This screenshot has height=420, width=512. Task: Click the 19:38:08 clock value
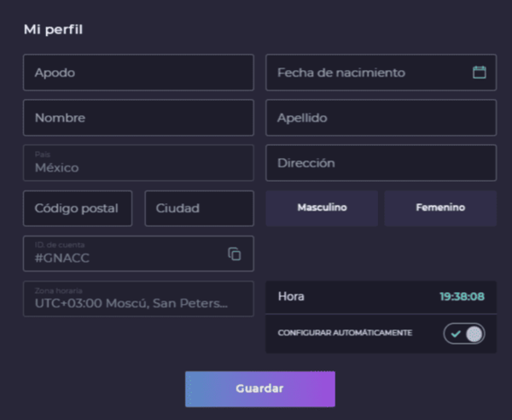(x=462, y=297)
